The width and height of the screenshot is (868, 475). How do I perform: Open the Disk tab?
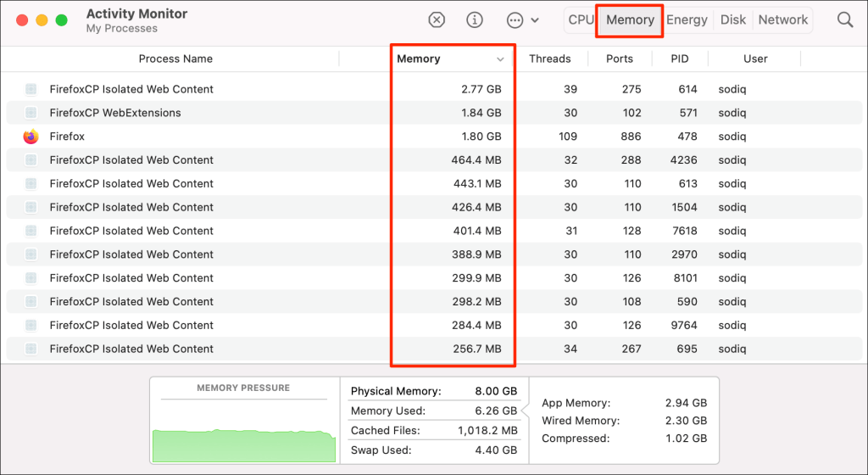(x=733, y=20)
